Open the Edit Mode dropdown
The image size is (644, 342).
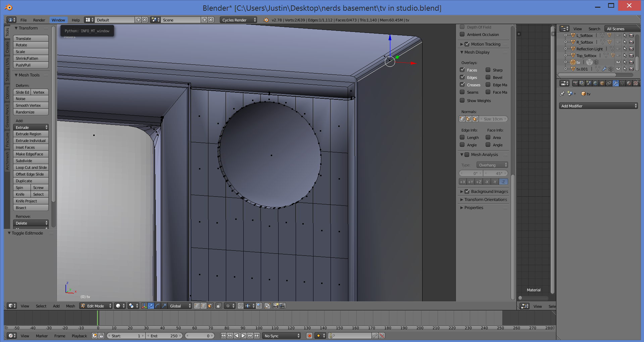coord(96,306)
